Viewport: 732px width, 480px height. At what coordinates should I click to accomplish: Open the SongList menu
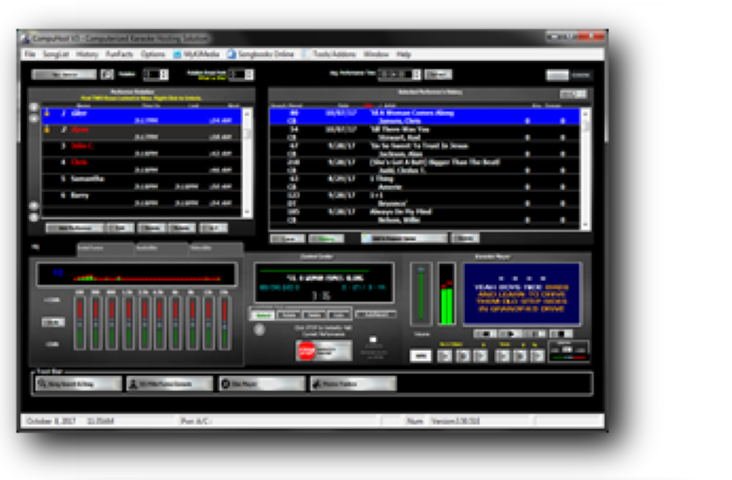click(55, 53)
